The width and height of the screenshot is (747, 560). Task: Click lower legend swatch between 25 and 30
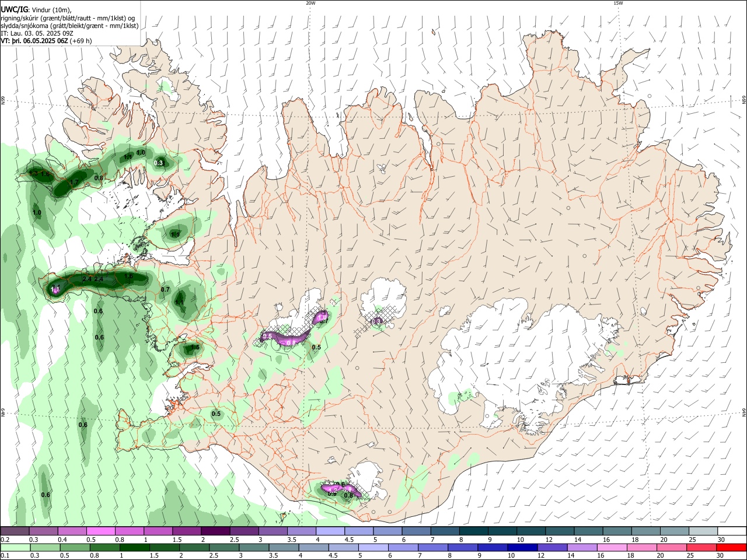pyautogui.click(x=702, y=548)
